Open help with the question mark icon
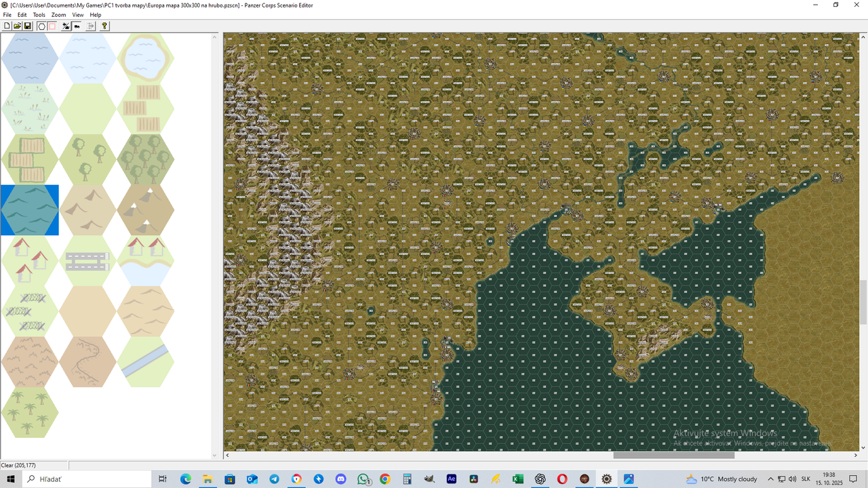Viewport: 868px width, 488px height. tap(104, 26)
